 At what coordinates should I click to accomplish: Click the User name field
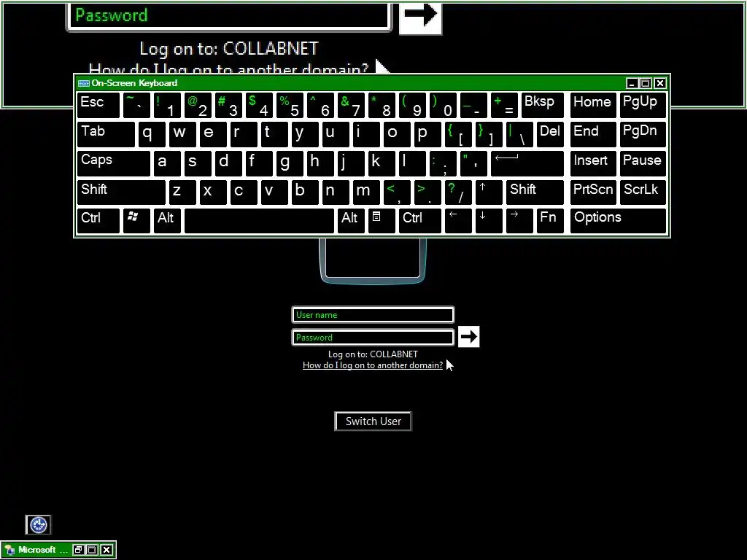coord(373,315)
